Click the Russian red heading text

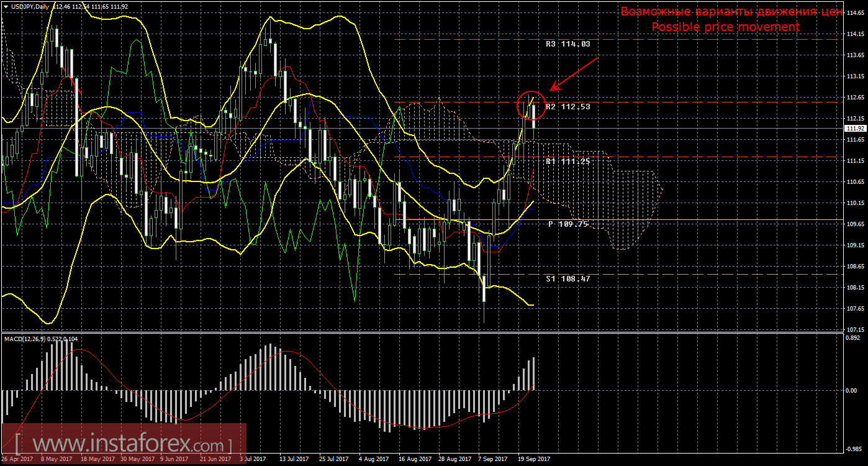pos(731,12)
